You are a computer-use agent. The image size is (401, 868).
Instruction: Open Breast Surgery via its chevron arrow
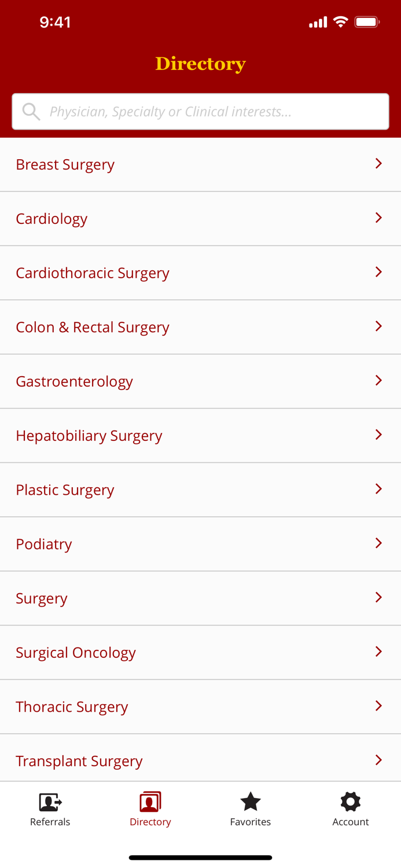click(x=379, y=164)
